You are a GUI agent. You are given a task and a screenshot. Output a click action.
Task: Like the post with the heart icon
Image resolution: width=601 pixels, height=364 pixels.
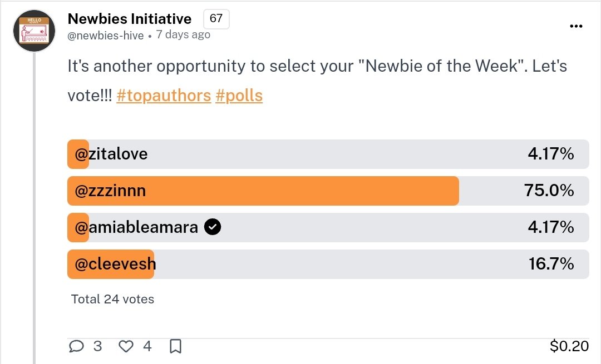pos(126,346)
